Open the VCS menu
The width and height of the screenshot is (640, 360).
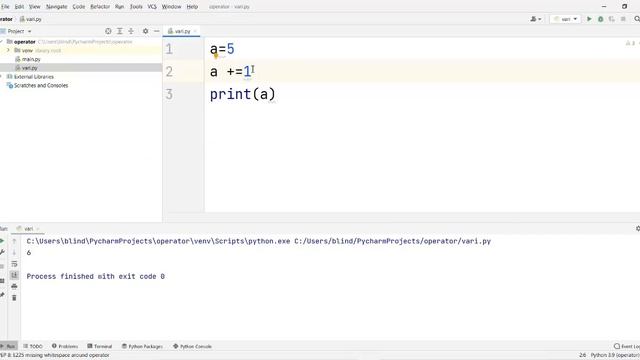152,7
